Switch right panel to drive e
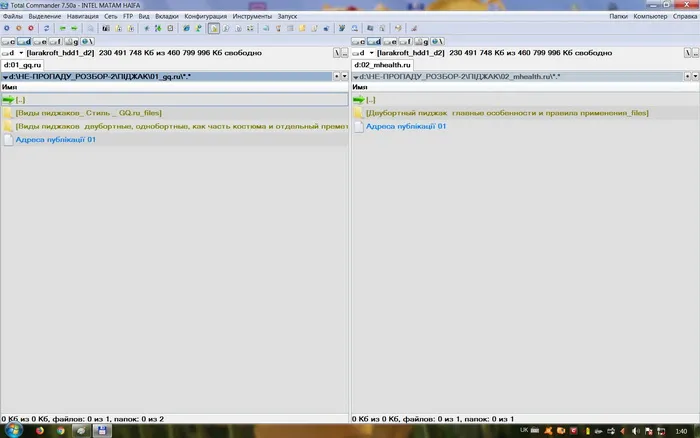This screenshot has height=438, width=700. (x=390, y=42)
